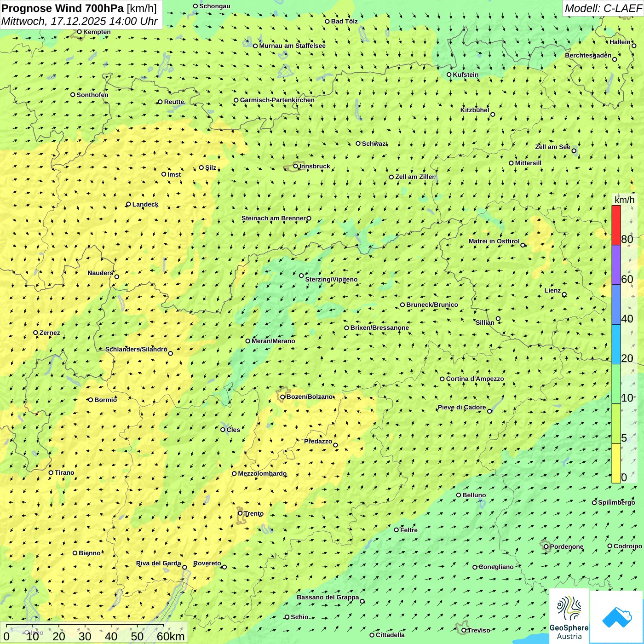This screenshot has height=644, width=644.
Task: Click the red legend color above 80
Action: pyautogui.click(x=616, y=225)
